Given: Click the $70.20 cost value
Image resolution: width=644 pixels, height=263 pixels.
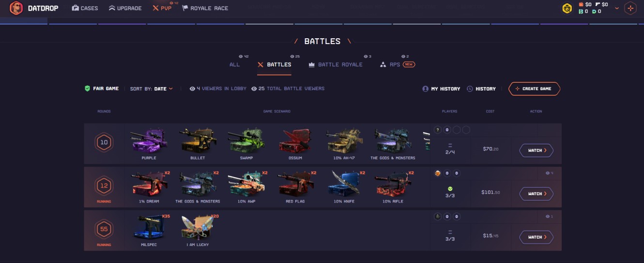Looking at the screenshot, I should coord(491,149).
